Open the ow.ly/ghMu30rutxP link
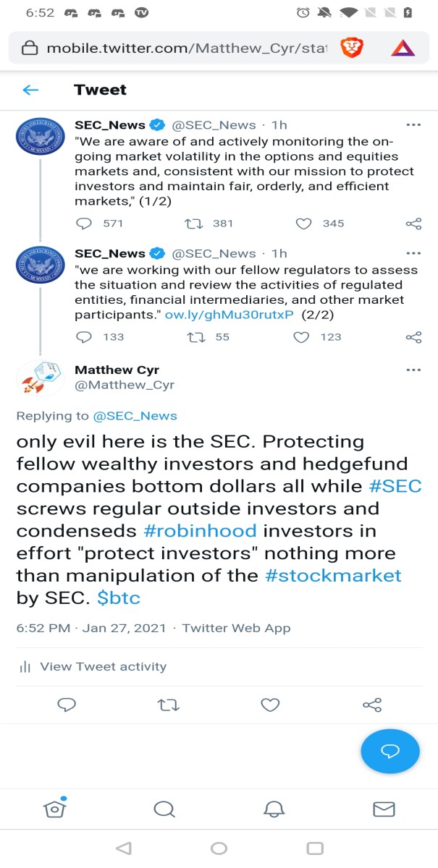Image resolution: width=438 pixels, height=868 pixels. tap(229, 315)
